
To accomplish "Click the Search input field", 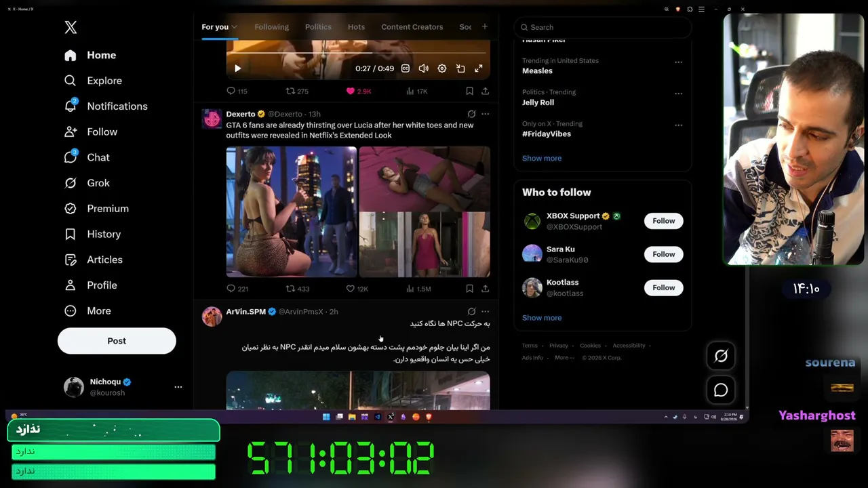I will (x=602, y=27).
